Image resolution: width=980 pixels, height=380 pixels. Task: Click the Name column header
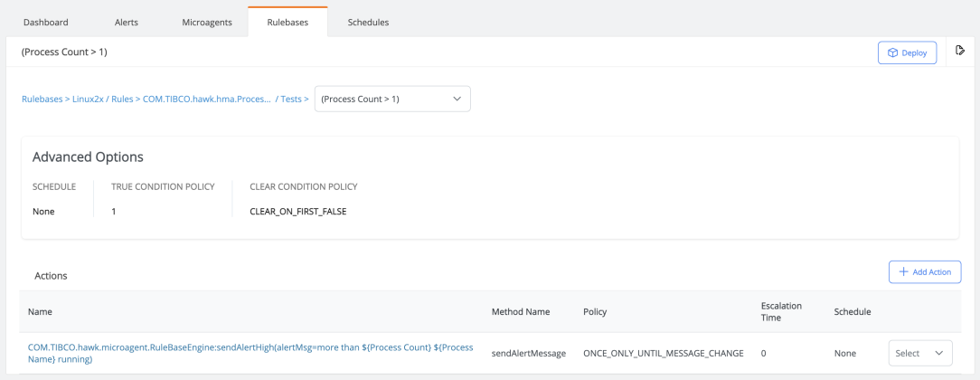click(40, 311)
